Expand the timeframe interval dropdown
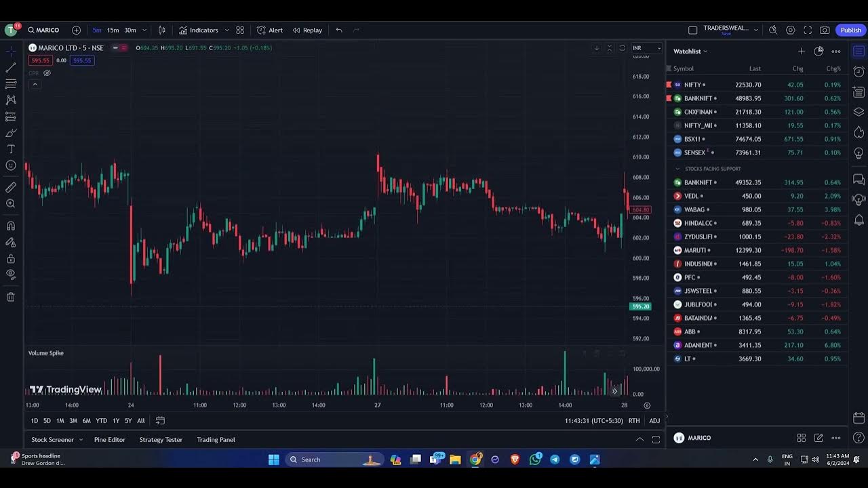 click(144, 30)
